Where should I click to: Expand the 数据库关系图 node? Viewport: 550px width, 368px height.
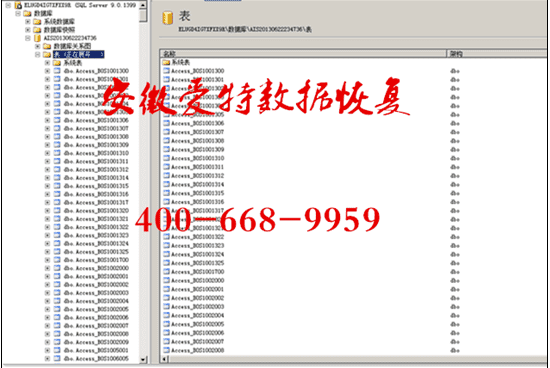point(38,46)
